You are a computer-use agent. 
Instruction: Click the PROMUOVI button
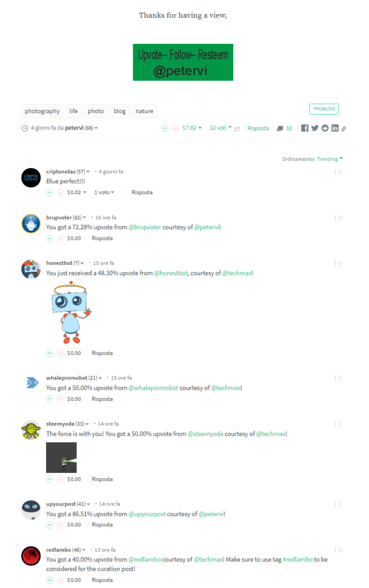click(x=324, y=109)
